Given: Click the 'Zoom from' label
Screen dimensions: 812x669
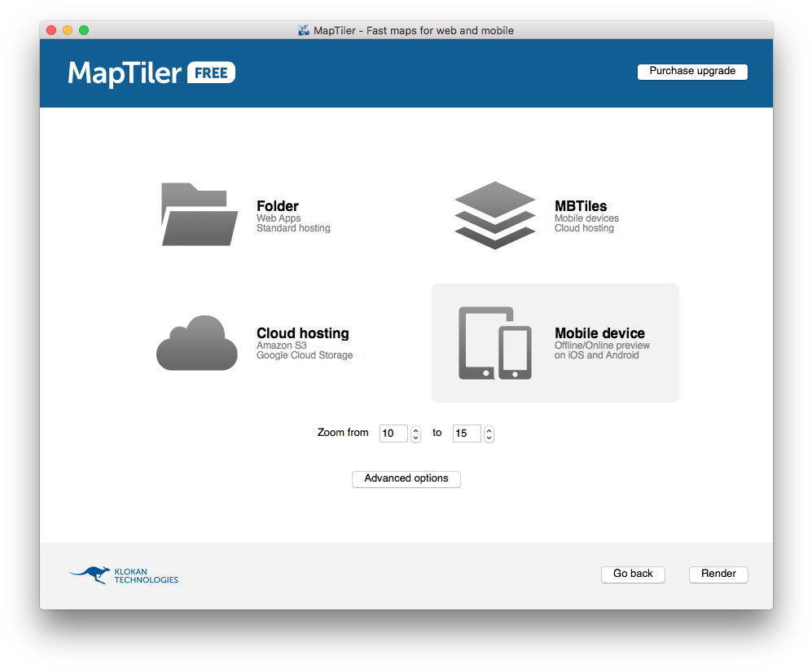Looking at the screenshot, I should pyautogui.click(x=343, y=433).
